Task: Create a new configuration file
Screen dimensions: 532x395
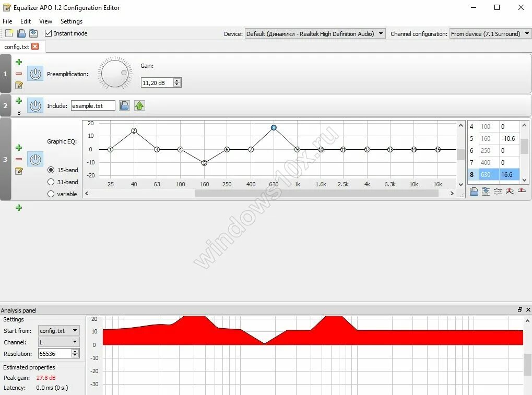Action: pyautogui.click(x=9, y=33)
